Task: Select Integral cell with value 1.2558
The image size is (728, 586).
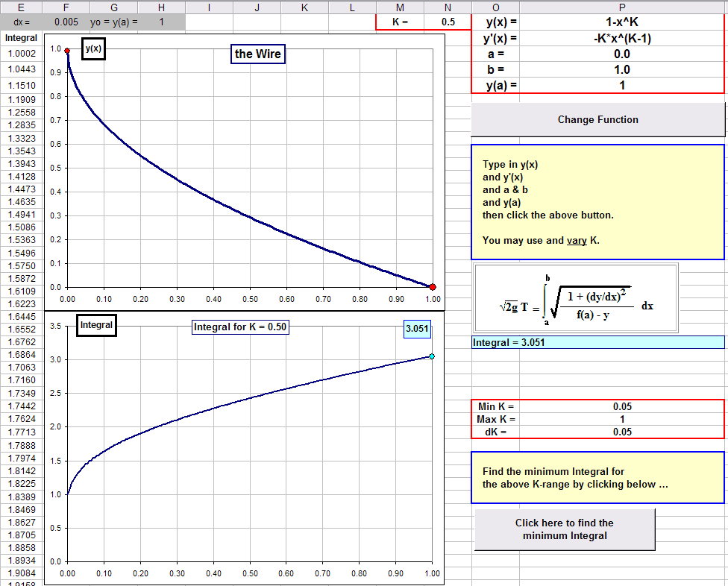Action: pos(22,113)
